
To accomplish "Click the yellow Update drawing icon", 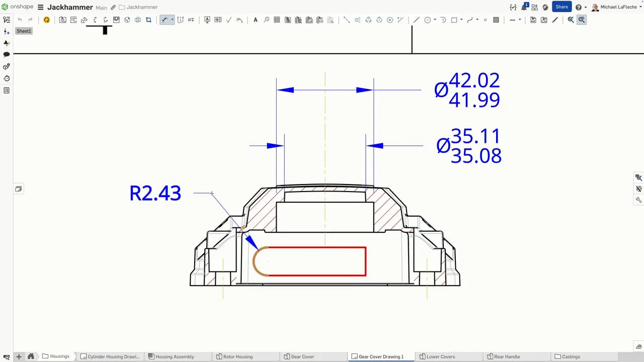I will tap(46, 20).
